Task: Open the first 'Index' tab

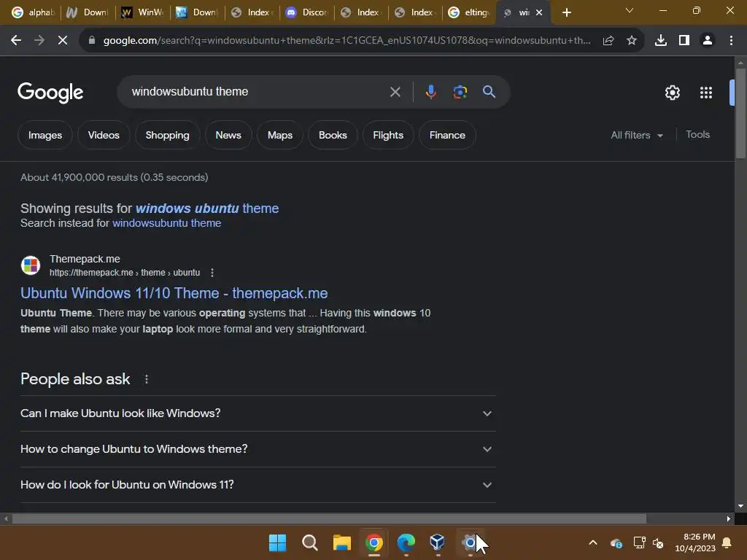Action: pyautogui.click(x=252, y=12)
